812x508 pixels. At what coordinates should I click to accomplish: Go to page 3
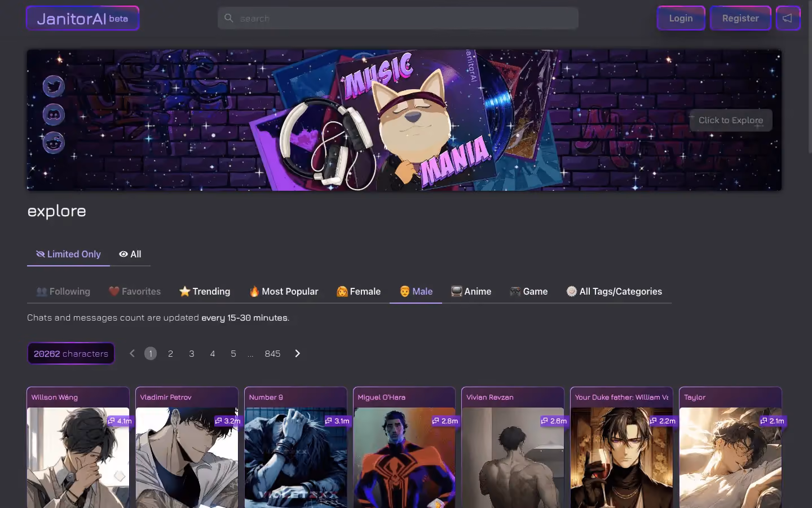tap(192, 353)
